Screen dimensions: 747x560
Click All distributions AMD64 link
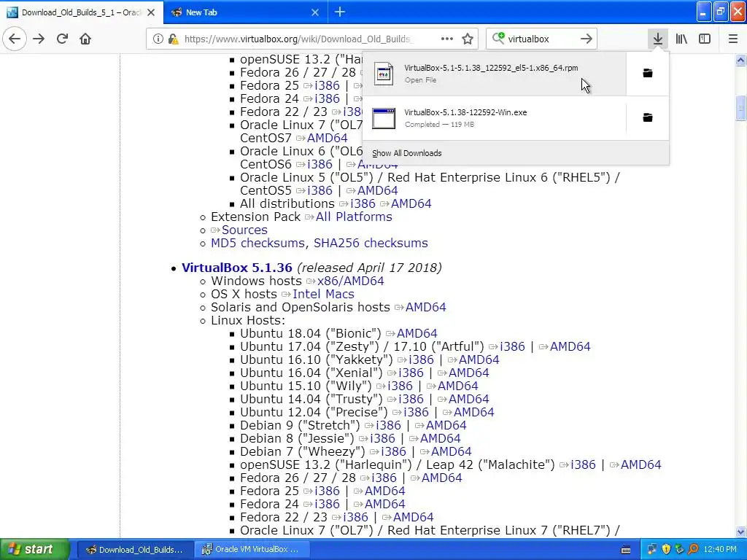coord(411,204)
